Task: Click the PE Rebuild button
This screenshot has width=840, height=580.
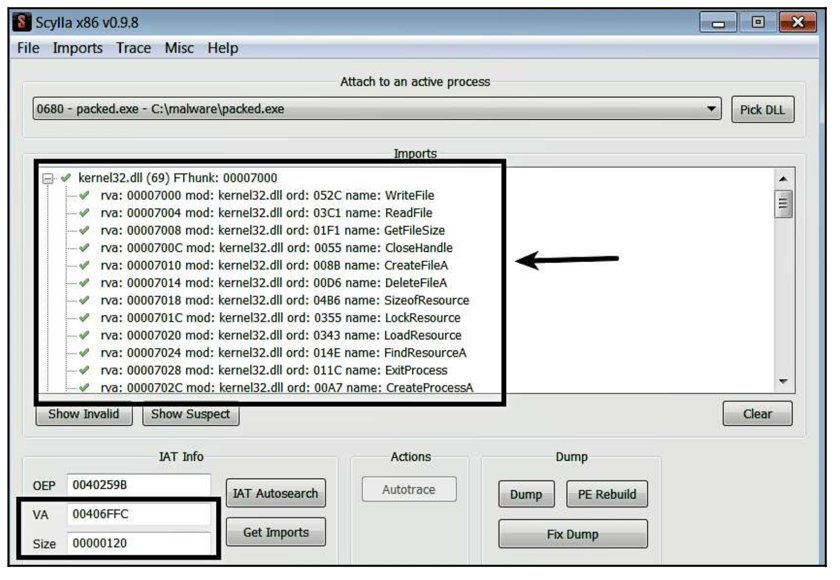Action: [607, 494]
